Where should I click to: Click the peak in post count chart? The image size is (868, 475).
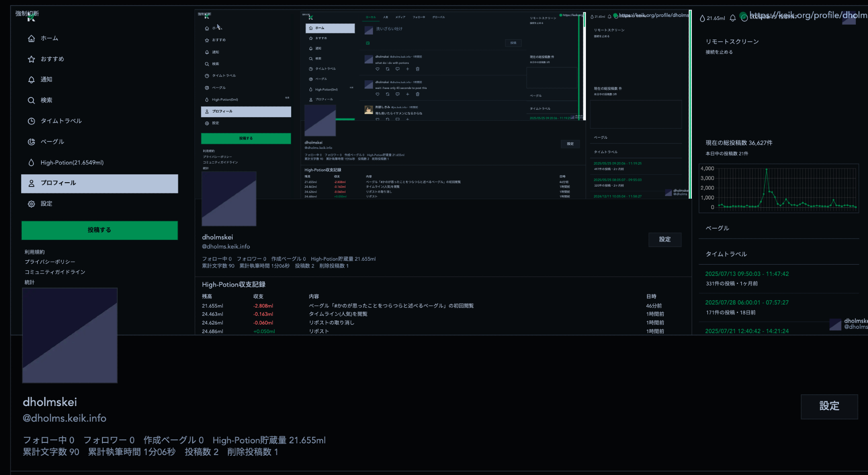point(766,169)
